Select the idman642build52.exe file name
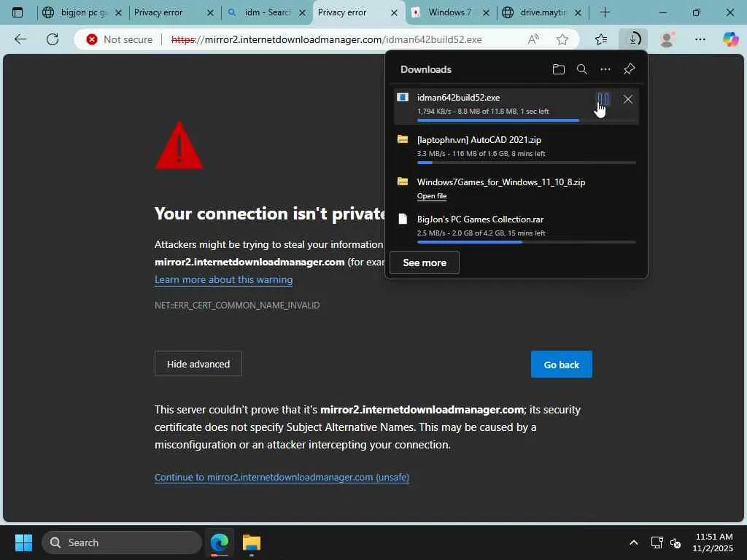747x560 pixels. pyautogui.click(x=458, y=97)
